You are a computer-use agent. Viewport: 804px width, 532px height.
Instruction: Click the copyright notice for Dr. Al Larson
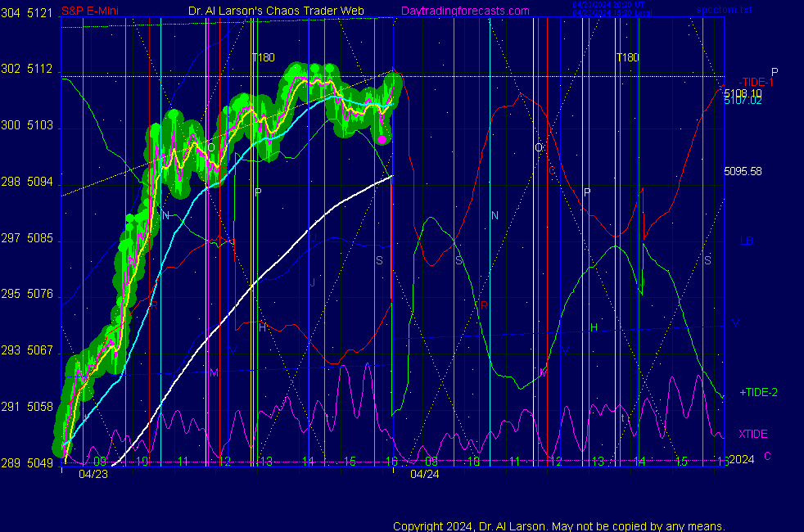559,526
